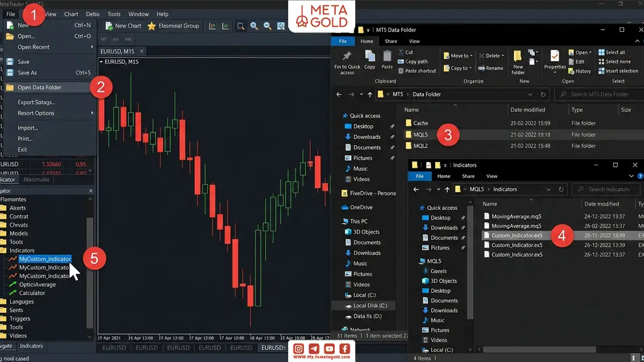This screenshot has height=362, width=644.
Task: Open the Help icon in Indicators window
Action: click(x=641, y=176)
